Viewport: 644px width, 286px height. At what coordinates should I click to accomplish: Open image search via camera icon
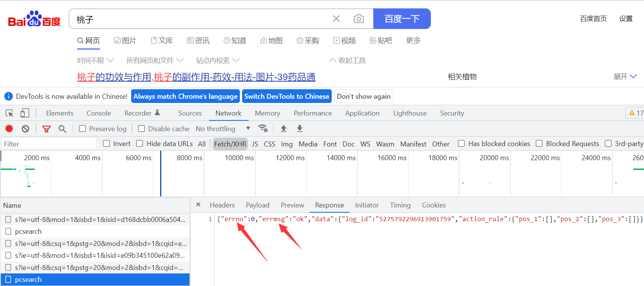(359, 19)
